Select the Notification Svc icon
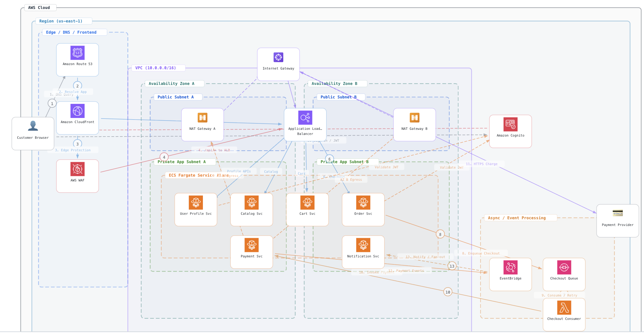644x334 pixels. pos(363,245)
